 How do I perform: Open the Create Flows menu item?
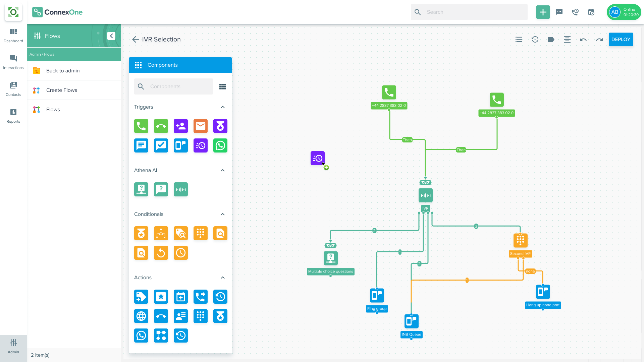click(74, 90)
